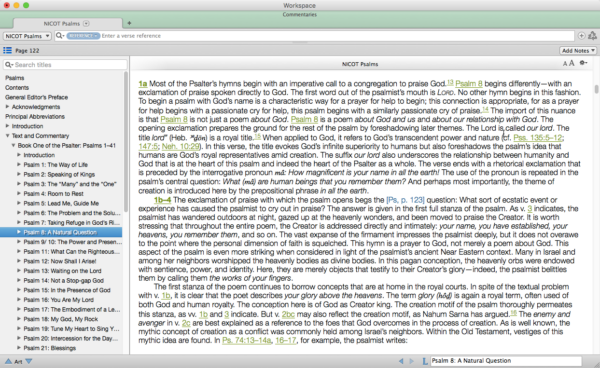Image resolution: width=600 pixels, height=368 pixels.
Task: Open the NICOT Psalms module dropdown
Action: point(27,36)
